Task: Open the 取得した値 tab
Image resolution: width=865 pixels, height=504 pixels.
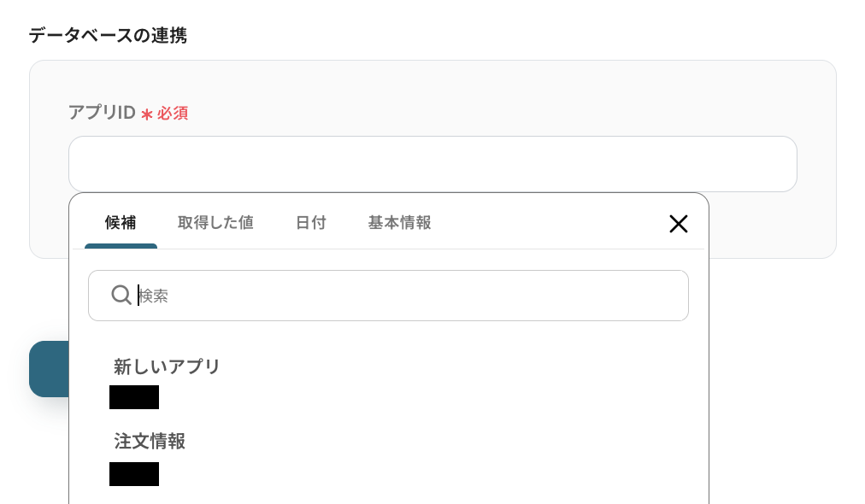Action: point(215,223)
